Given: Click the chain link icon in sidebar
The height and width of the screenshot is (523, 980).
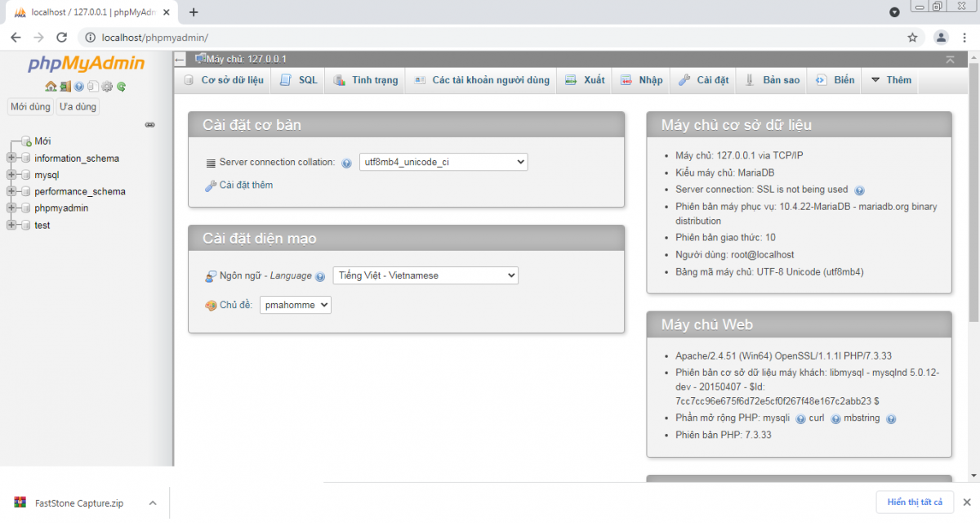Looking at the screenshot, I should coord(149,125).
